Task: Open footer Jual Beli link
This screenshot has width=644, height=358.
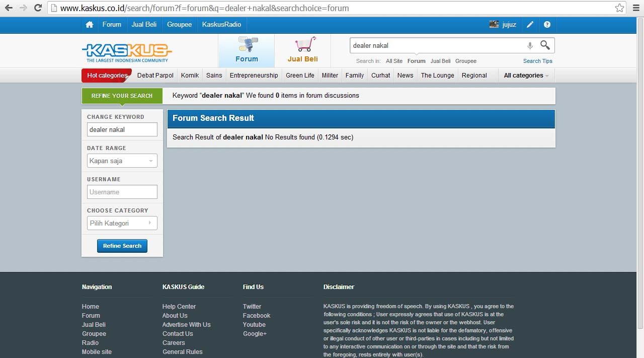Action: pos(94,324)
